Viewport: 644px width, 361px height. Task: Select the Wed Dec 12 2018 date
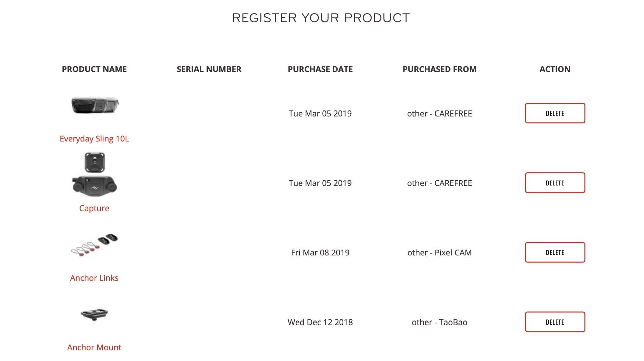point(320,322)
